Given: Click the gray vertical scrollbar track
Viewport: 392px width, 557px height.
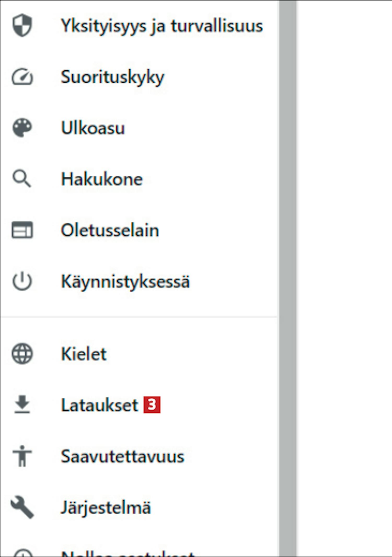Looking at the screenshot, I should click(288, 278).
